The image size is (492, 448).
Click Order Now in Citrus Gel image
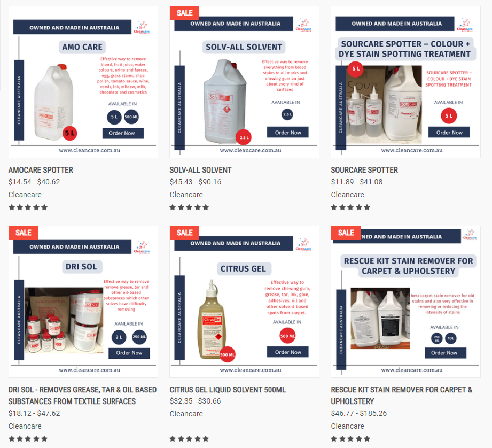click(x=288, y=352)
